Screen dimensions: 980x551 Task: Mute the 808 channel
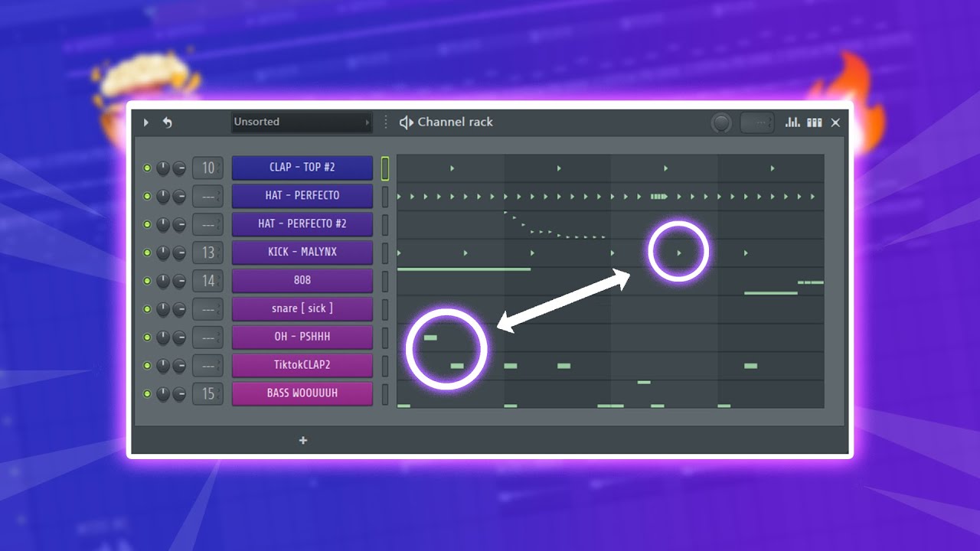coord(147,281)
